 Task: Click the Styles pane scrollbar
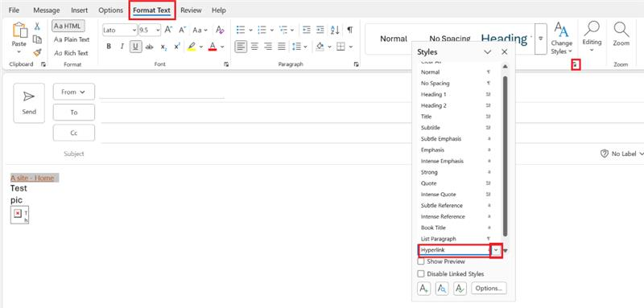pyautogui.click(x=506, y=156)
